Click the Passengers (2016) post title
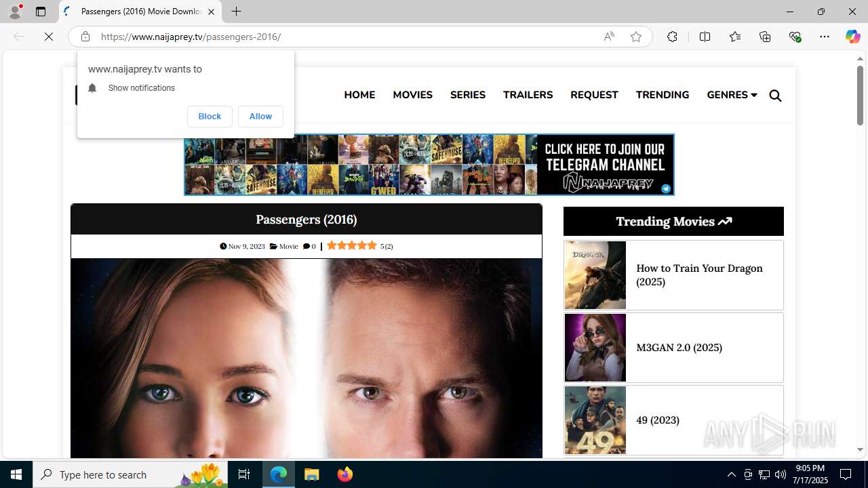Screen dimensions: 868x488 307,219
